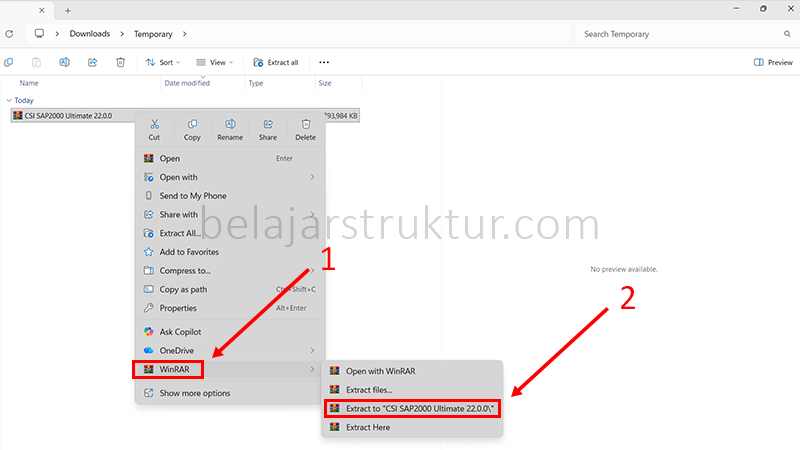800x450 pixels.
Task: Select CSI SAP2000 Ultimate 22.0.0 file
Action: click(185, 116)
